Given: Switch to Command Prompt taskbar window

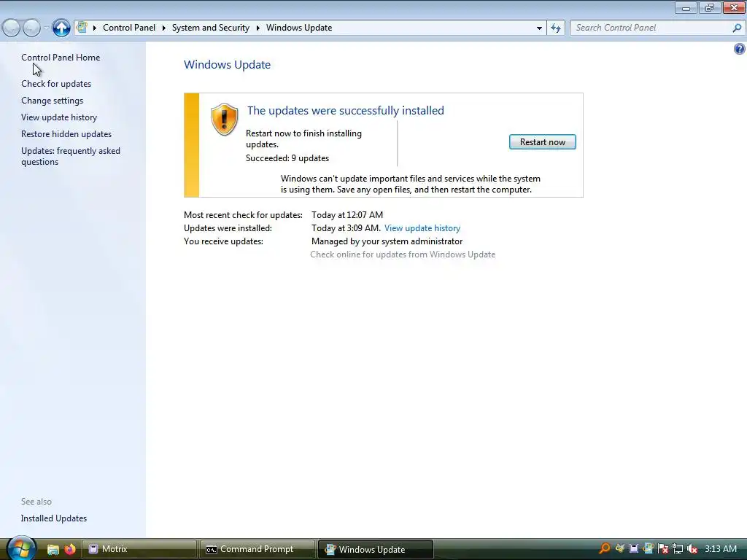Looking at the screenshot, I should 258,549.
